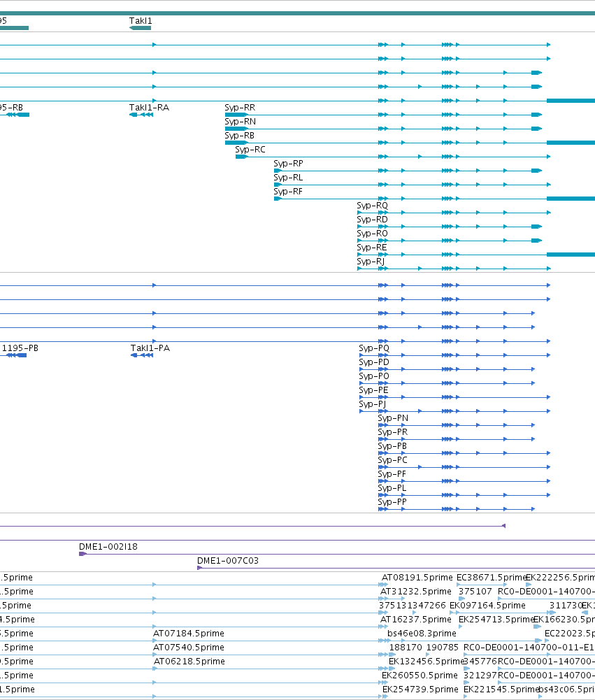This screenshot has height=700, width=595.
Task: Select the Syp-RL transcript label
Action: pyautogui.click(x=288, y=177)
